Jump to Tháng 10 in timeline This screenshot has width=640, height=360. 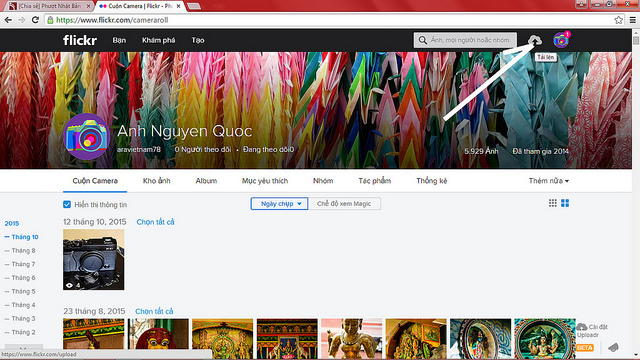click(25, 237)
